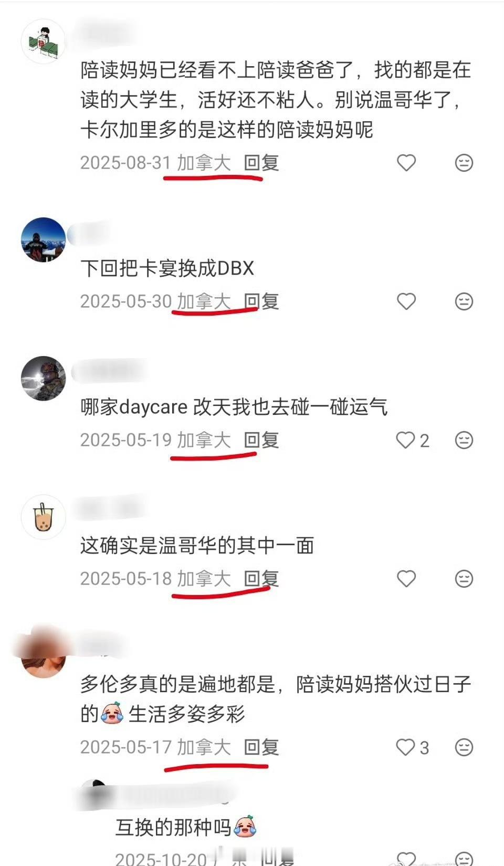Image resolution: width=504 pixels, height=866 pixels.
Task: Like the daycare comment with 2 likes
Action: point(405,440)
